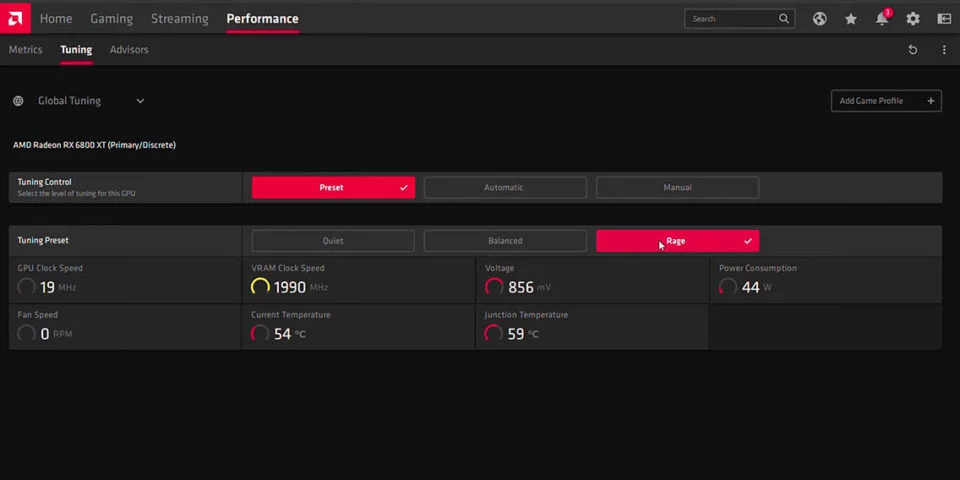Click into the Search field
The image size is (960, 480).
pyautogui.click(x=740, y=19)
